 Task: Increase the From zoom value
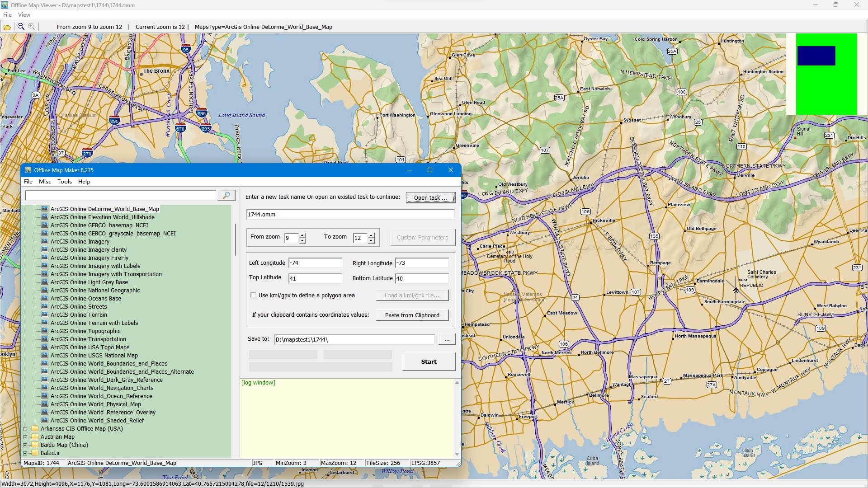point(302,235)
